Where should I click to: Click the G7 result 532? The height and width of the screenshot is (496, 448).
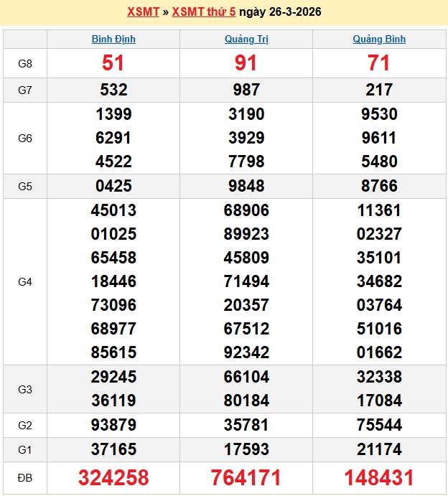tap(113, 90)
